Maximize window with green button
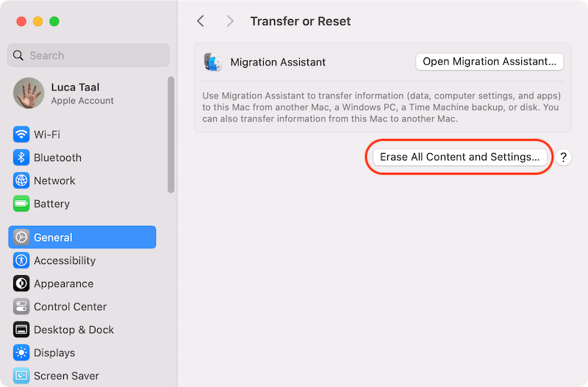 (x=54, y=21)
